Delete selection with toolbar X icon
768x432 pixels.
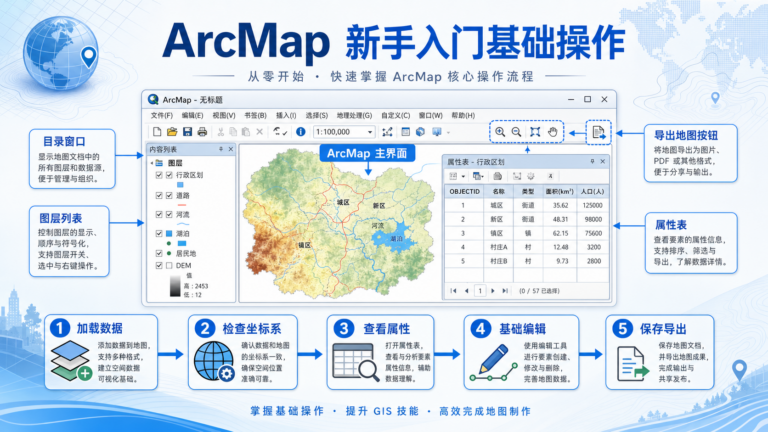point(260,132)
